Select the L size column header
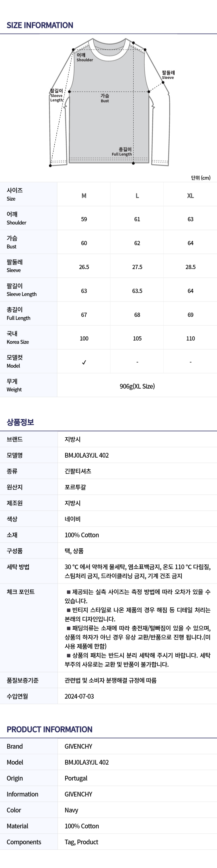The image size is (217, 868). [x=137, y=196]
